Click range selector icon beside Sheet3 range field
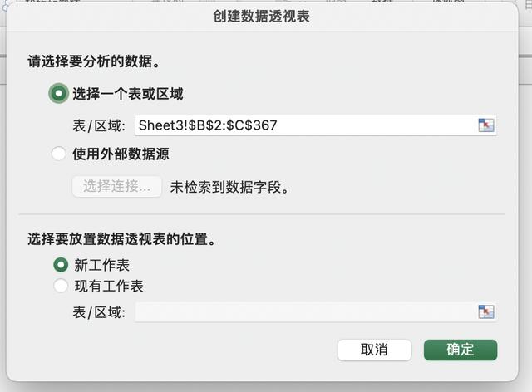This screenshot has height=392, width=532. (x=486, y=125)
